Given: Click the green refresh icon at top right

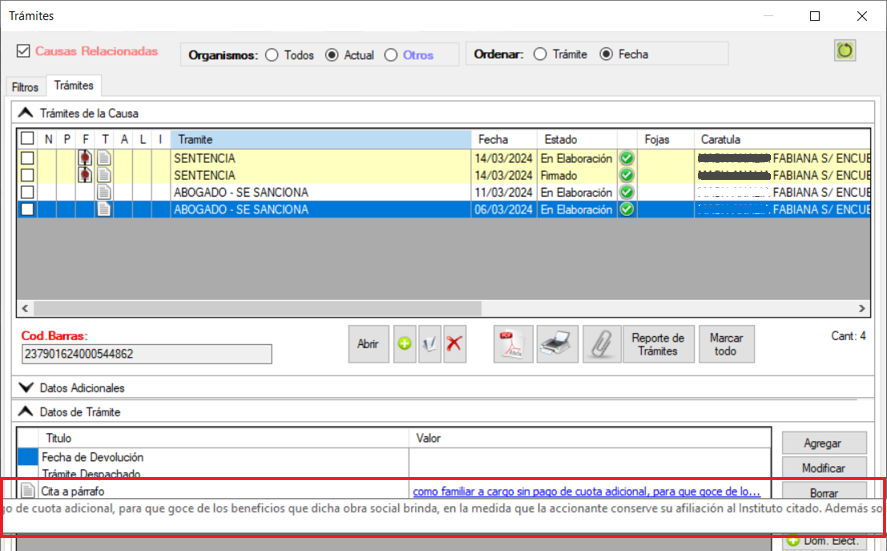Looking at the screenshot, I should click(x=846, y=50).
